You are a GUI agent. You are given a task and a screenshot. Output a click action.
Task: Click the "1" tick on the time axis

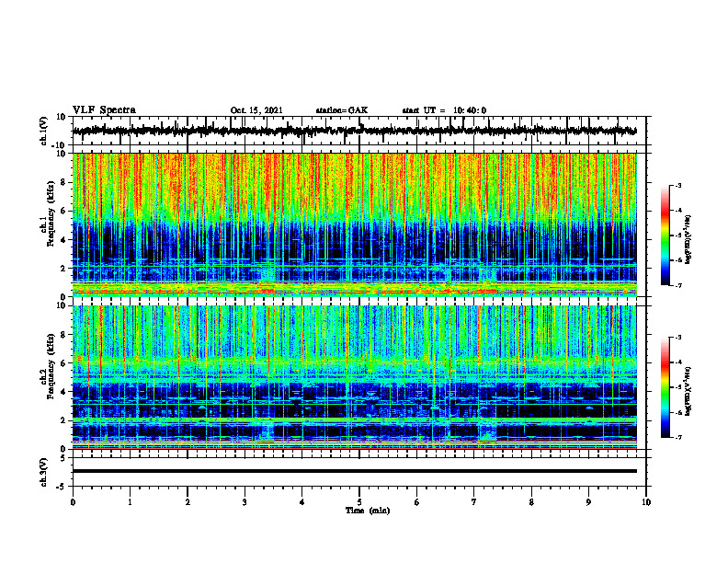130,502
